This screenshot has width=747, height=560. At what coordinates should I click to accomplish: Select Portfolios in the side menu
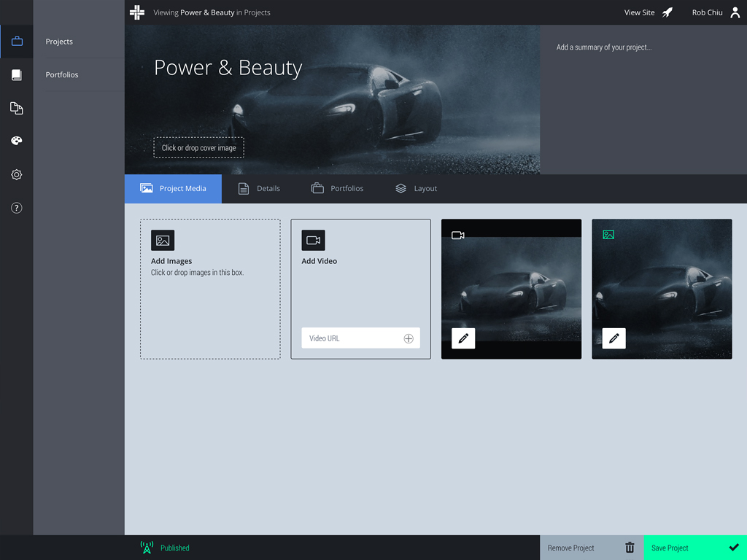62,74
